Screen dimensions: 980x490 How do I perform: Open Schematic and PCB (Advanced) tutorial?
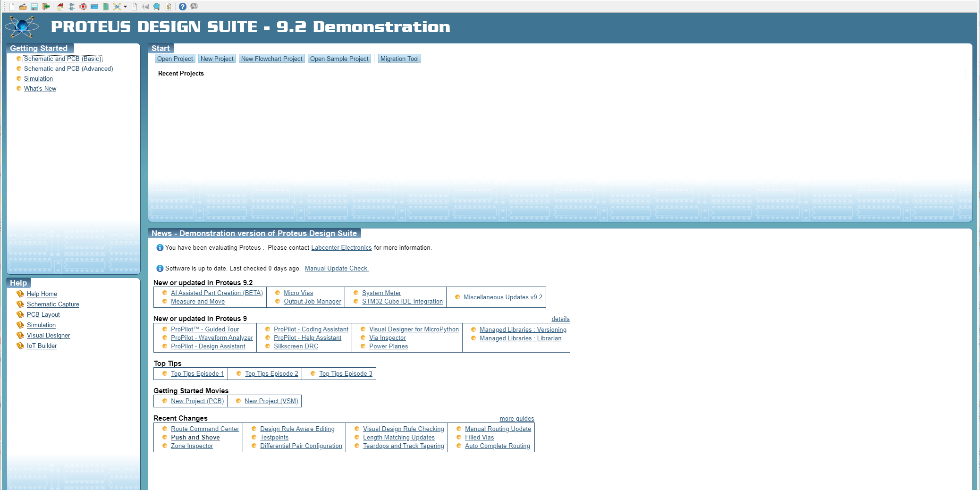[68, 68]
